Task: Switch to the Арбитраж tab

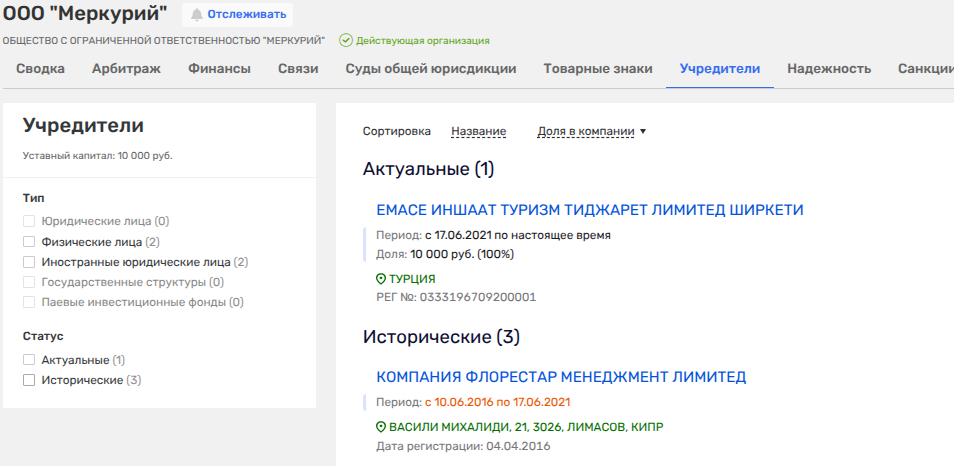Action: 126,69
